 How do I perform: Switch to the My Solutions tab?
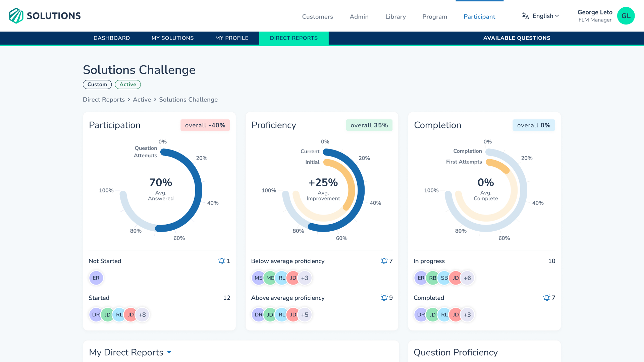tap(172, 38)
